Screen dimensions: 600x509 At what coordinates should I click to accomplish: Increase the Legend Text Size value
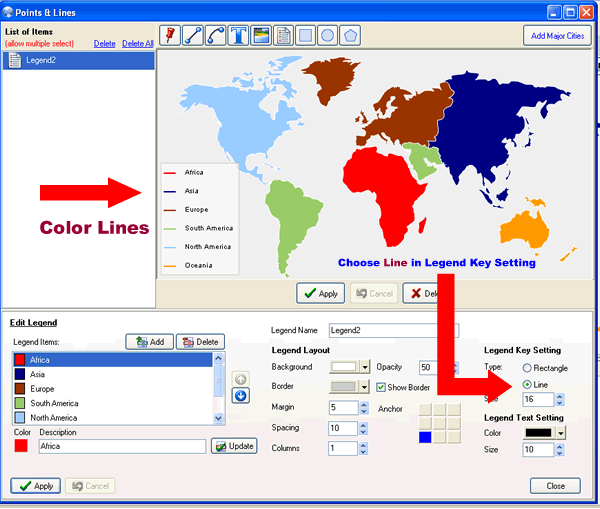click(560, 446)
